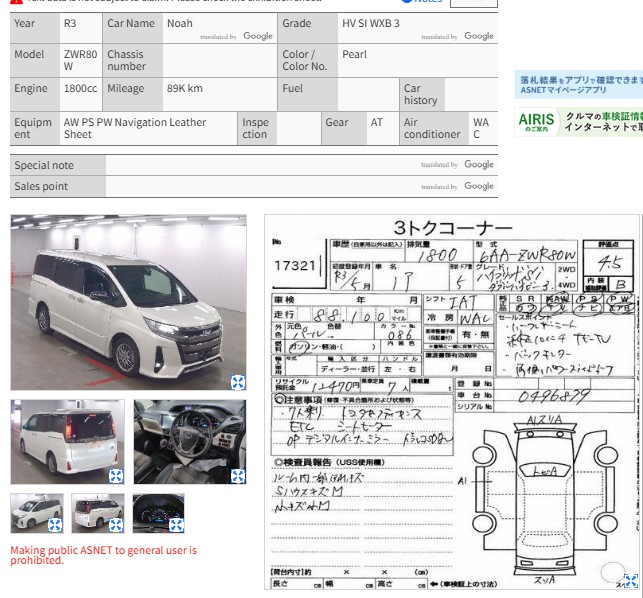
Task: Enlarge the dashboard gauge cluster thumbnail
Action: click(x=176, y=525)
